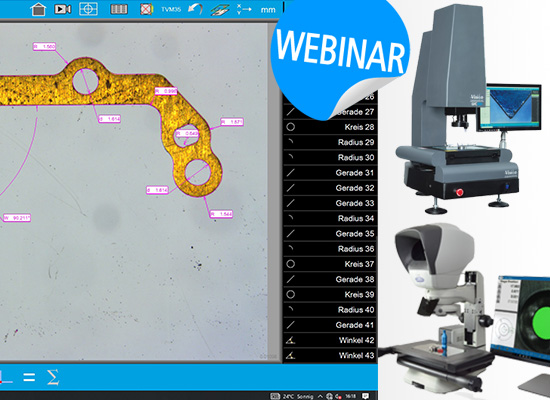
Task: Click the keyboard icon in the taskbar
Action: click(275, 396)
